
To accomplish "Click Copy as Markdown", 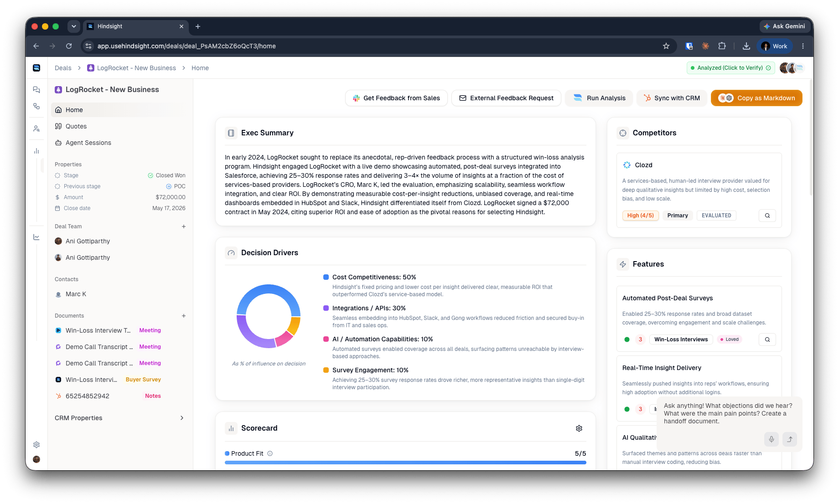I will pos(756,98).
